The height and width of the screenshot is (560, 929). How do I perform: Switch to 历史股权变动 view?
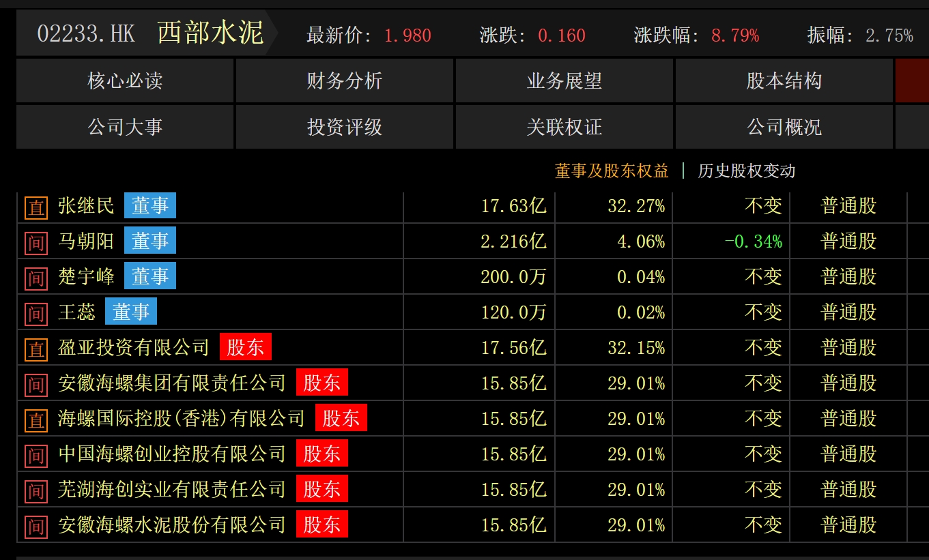747,171
